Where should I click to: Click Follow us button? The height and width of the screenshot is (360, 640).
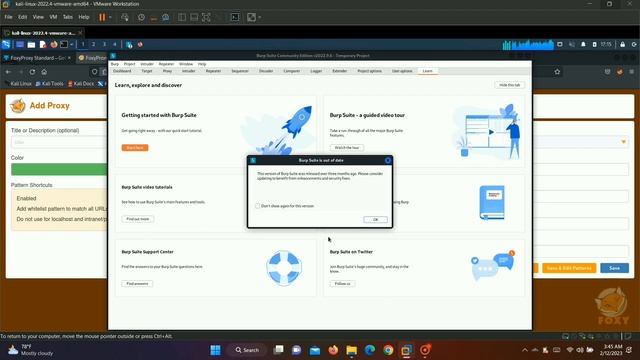coord(342,283)
